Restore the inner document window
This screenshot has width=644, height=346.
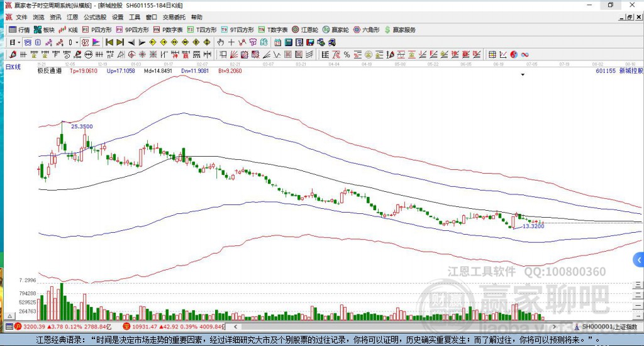[x=630, y=17]
